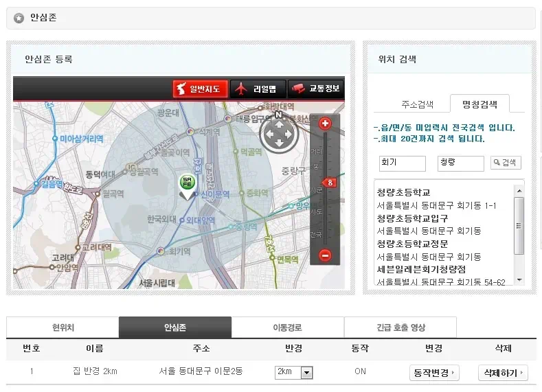Pan map up with compass arrow

coord(280,125)
